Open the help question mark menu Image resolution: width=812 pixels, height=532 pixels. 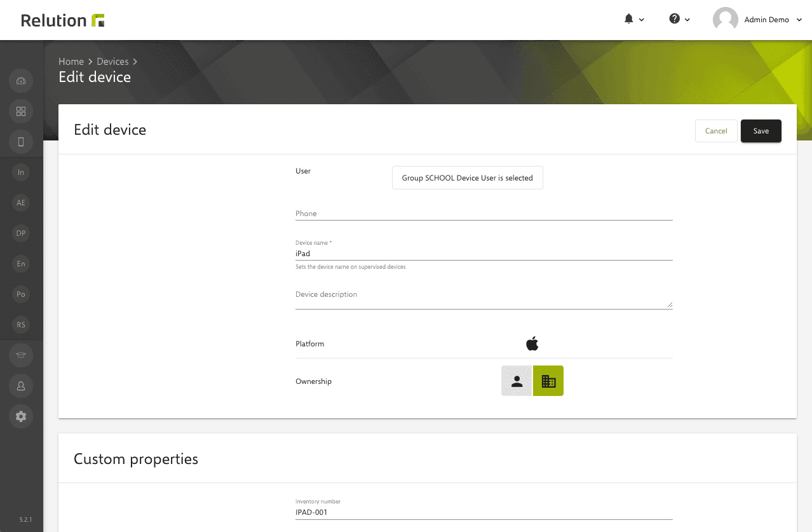click(679, 19)
